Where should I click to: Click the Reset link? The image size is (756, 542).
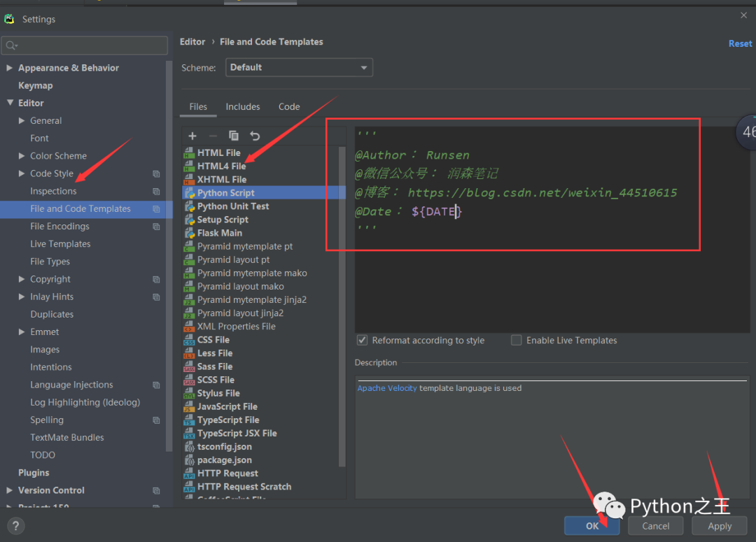click(x=740, y=43)
